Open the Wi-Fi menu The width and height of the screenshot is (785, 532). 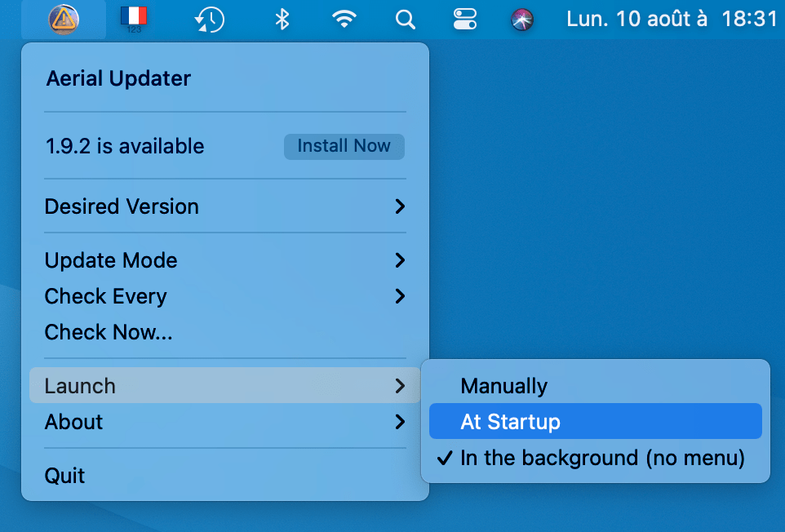point(344,20)
